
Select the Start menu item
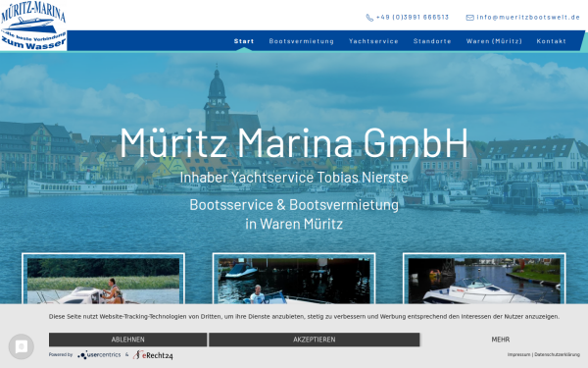click(244, 41)
